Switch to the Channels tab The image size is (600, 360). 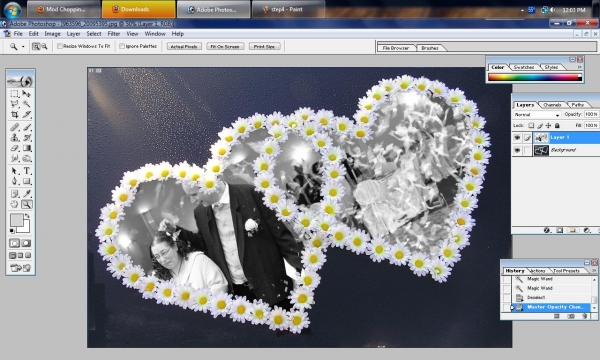click(552, 104)
